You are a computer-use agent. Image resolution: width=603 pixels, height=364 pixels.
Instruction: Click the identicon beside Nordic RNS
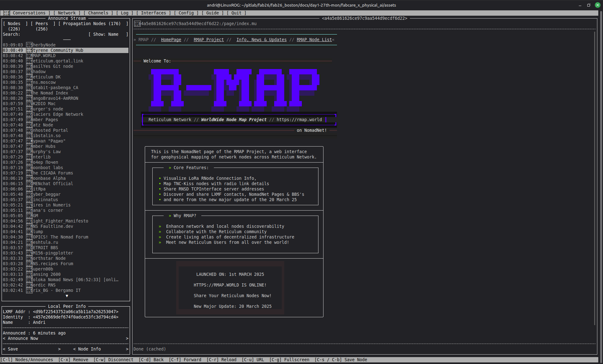coord(29,285)
